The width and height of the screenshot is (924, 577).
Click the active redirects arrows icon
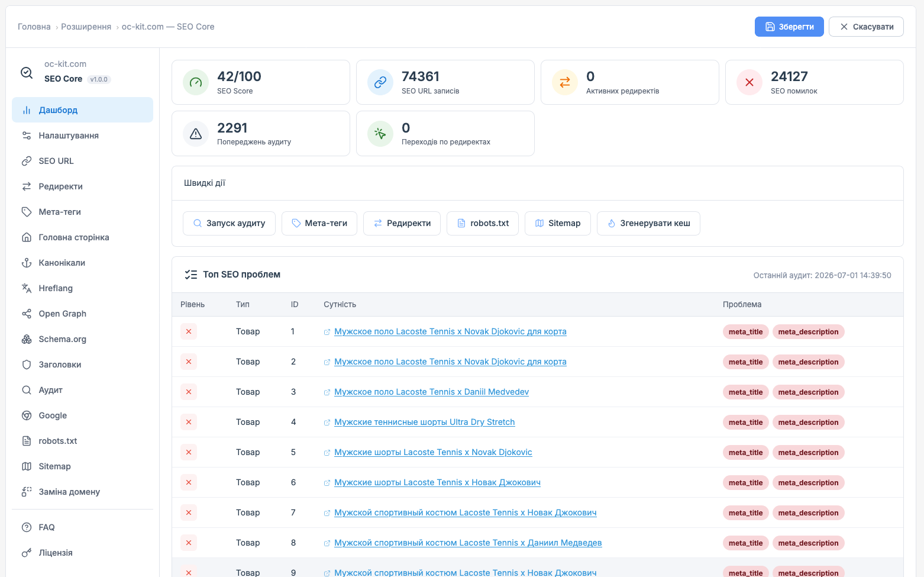[565, 82]
